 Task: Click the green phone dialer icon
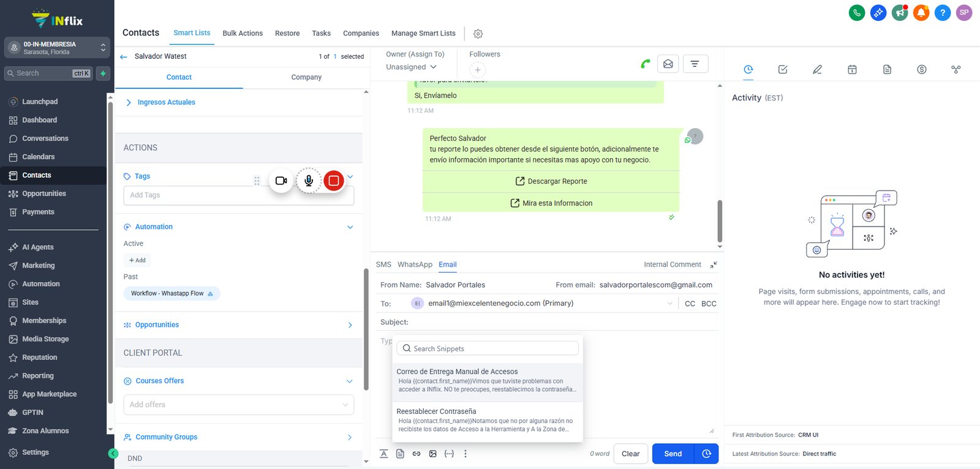pos(857,12)
